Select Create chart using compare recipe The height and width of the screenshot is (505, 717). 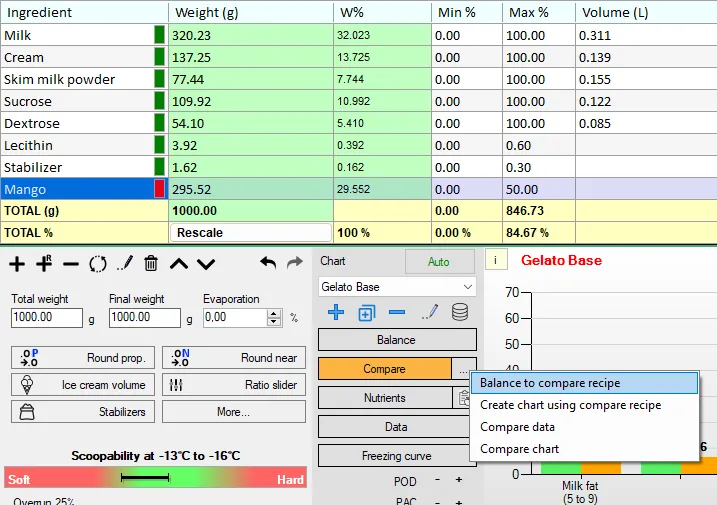(x=584, y=405)
